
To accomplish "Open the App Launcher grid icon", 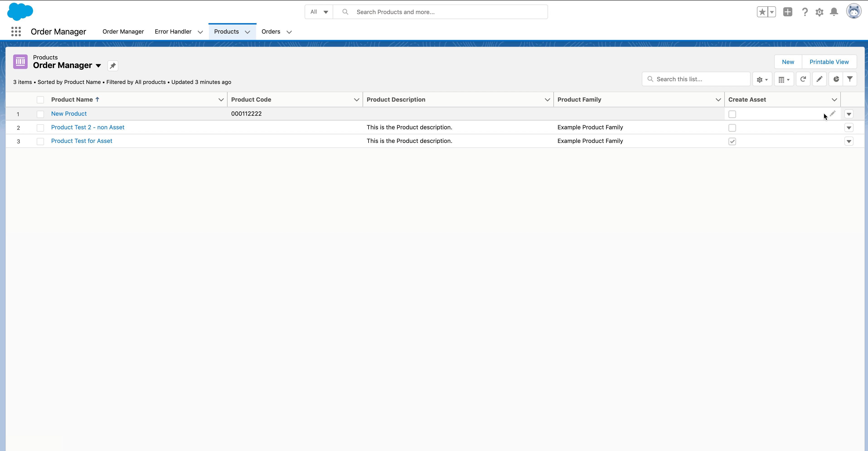I will (x=16, y=32).
